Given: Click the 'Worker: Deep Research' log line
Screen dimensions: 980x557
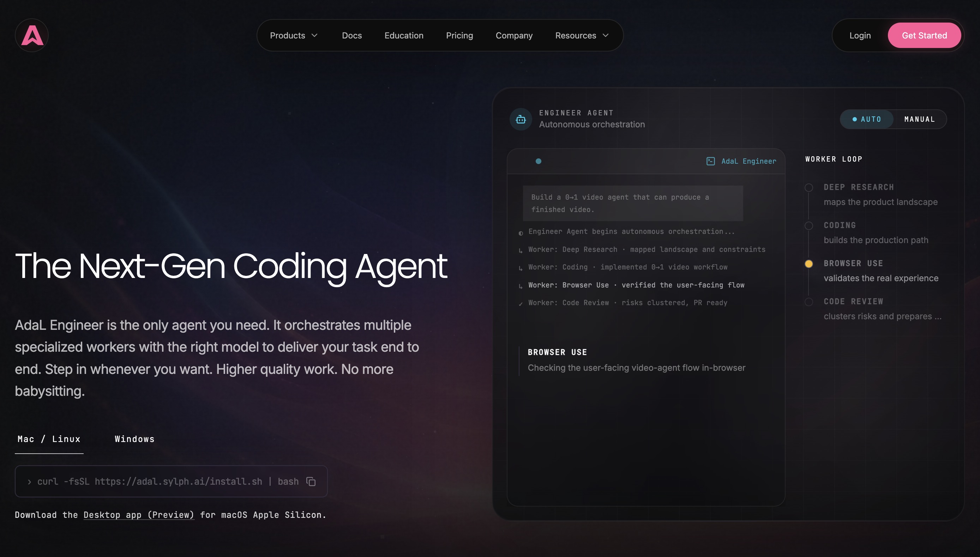Looking at the screenshot, I should [x=647, y=249].
